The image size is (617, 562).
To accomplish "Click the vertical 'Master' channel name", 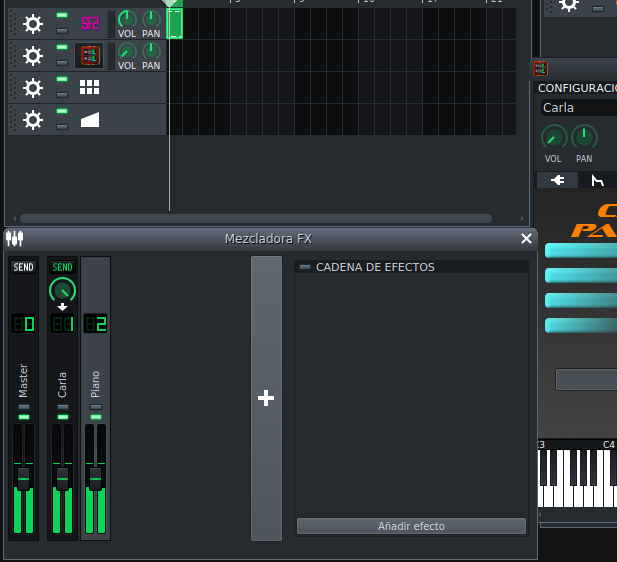I will click(x=23, y=381).
